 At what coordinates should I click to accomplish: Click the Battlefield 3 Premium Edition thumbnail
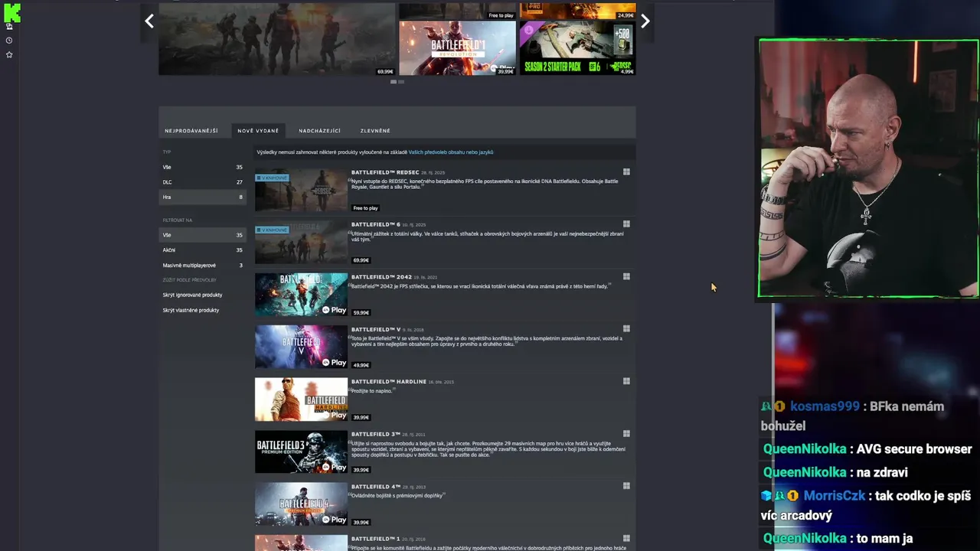click(301, 452)
